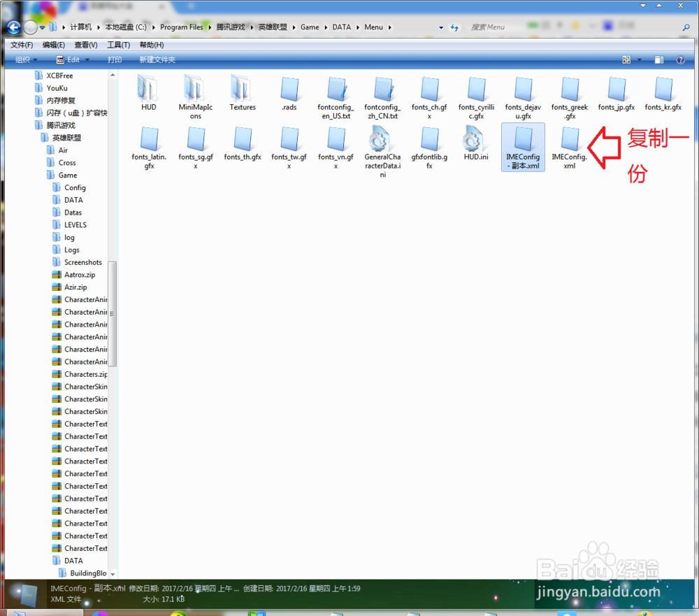Select Config folder in tree
The width and height of the screenshot is (699, 616).
75,188
